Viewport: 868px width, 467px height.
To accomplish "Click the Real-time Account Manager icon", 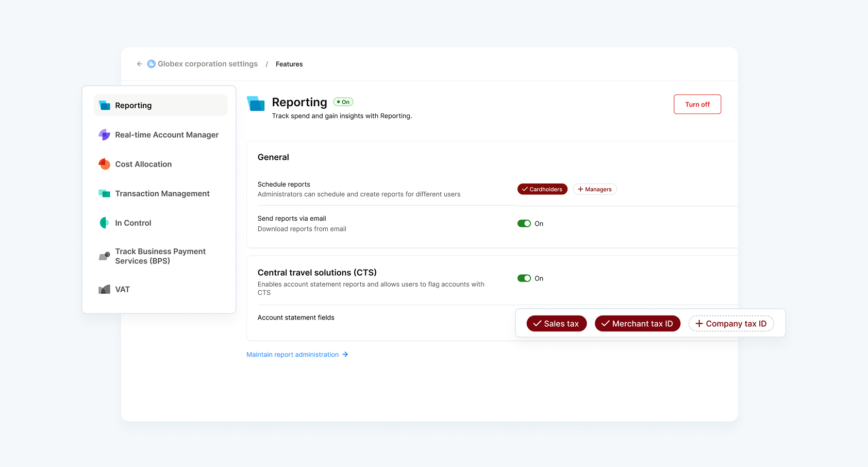I will (x=105, y=135).
